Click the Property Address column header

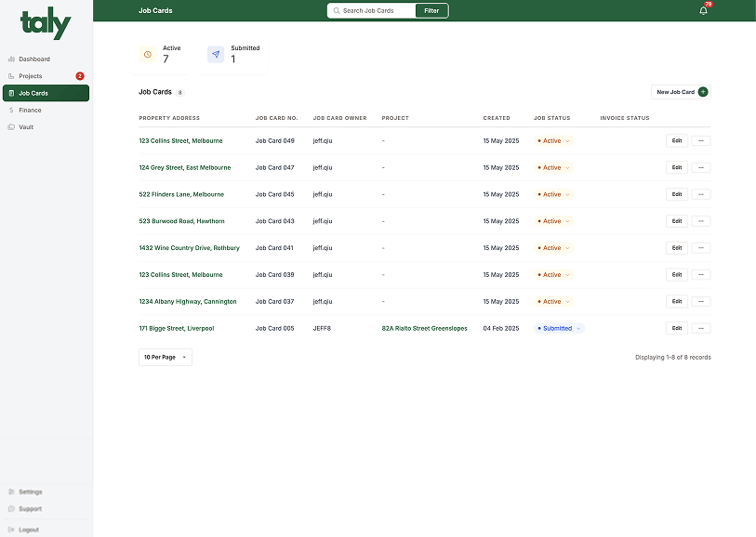coord(169,118)
